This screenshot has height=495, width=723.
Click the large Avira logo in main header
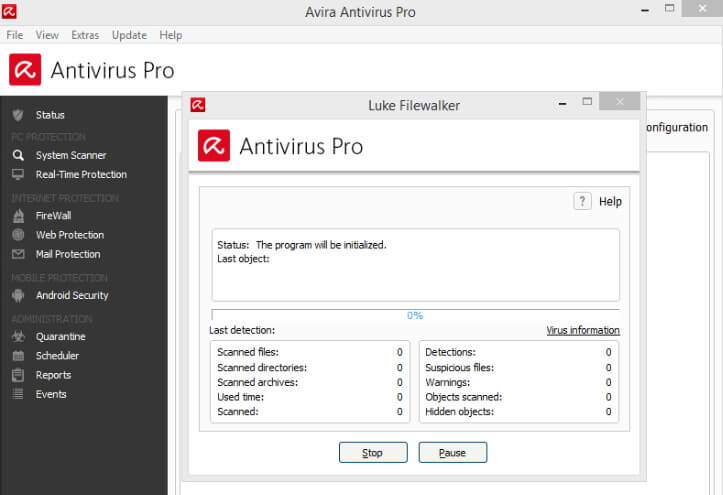25,70
